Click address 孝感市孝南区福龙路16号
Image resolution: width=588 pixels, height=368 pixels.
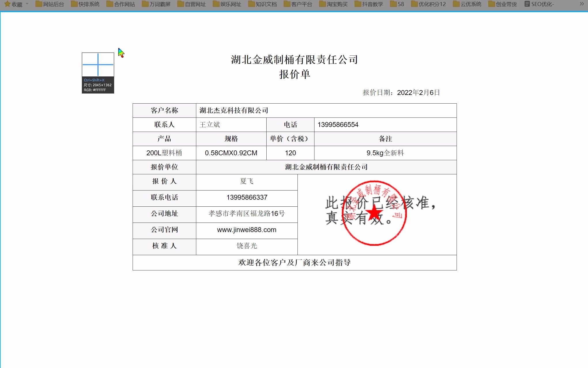tap(247, 214)
